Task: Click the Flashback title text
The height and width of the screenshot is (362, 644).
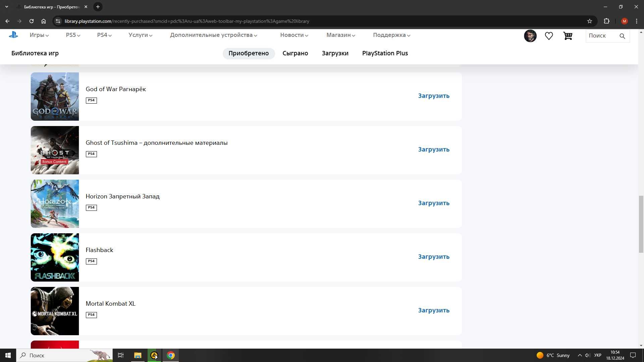Action: [99, 250]
